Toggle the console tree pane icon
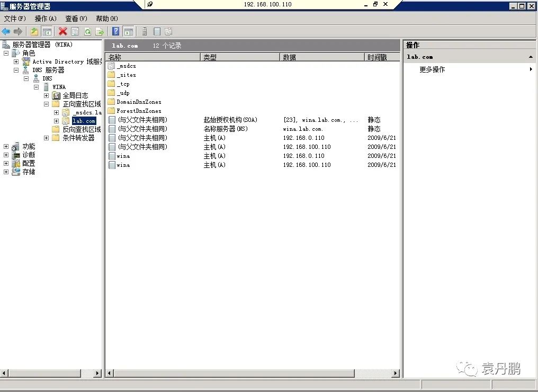The width and height of the screenshot is (538, 392). tap(47, 32)
